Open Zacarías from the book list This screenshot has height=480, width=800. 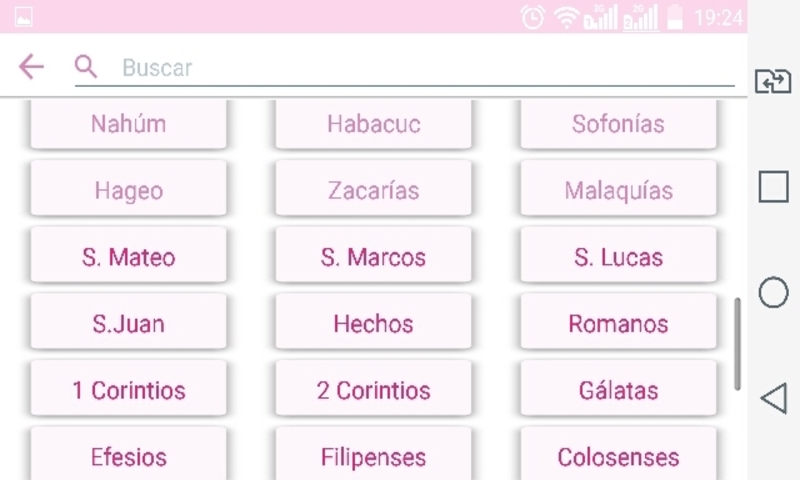pos(373,190)
